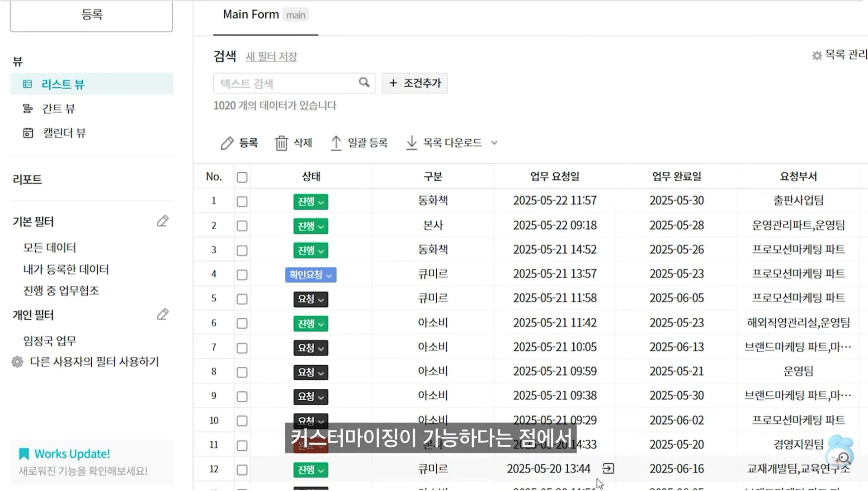Click the search magnifier icon
The width and height of the screenshot is (868, 491).
tap(364, 83)
